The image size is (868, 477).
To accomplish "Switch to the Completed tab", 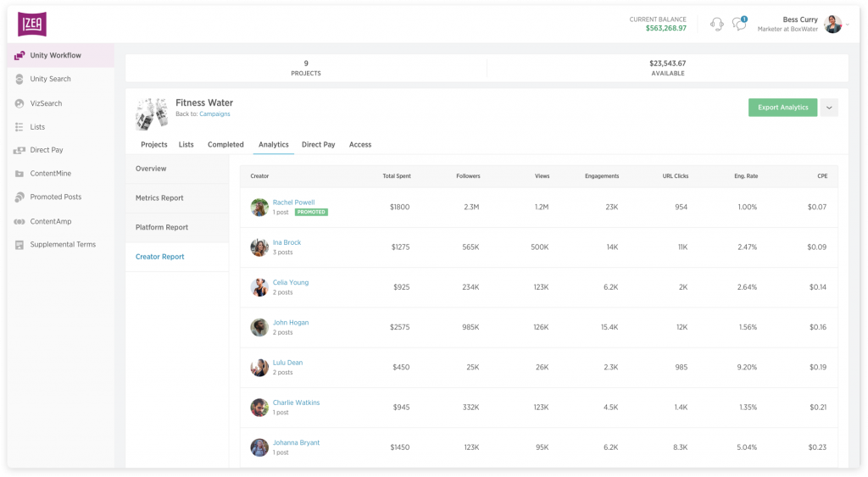I will pyautogui.click(x=225, y=145).
